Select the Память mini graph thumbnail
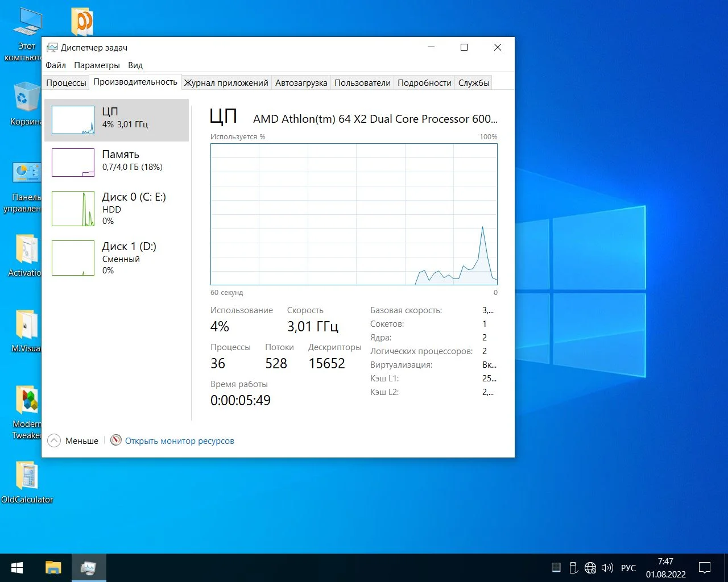728x582 pixels. (x=73, y=163)
